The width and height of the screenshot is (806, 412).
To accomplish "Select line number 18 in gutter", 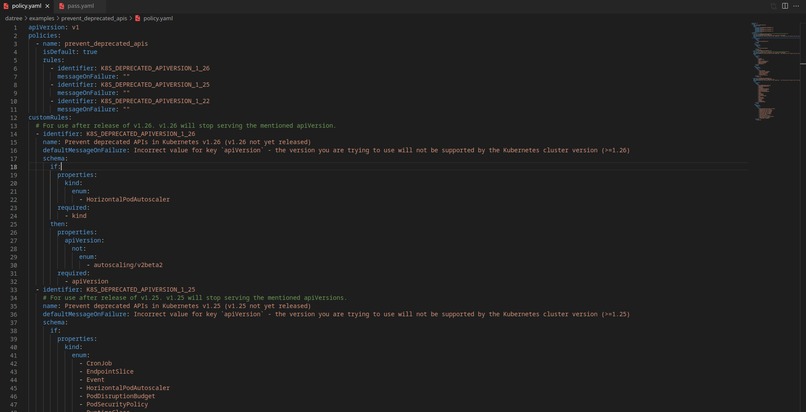I will point(14,167).
